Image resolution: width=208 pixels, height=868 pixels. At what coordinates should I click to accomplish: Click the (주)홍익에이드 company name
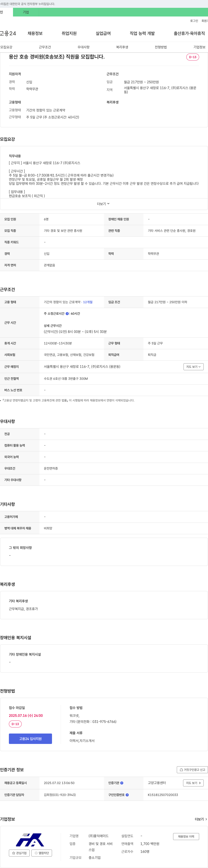pyautogui.click(x=99, y=836)
